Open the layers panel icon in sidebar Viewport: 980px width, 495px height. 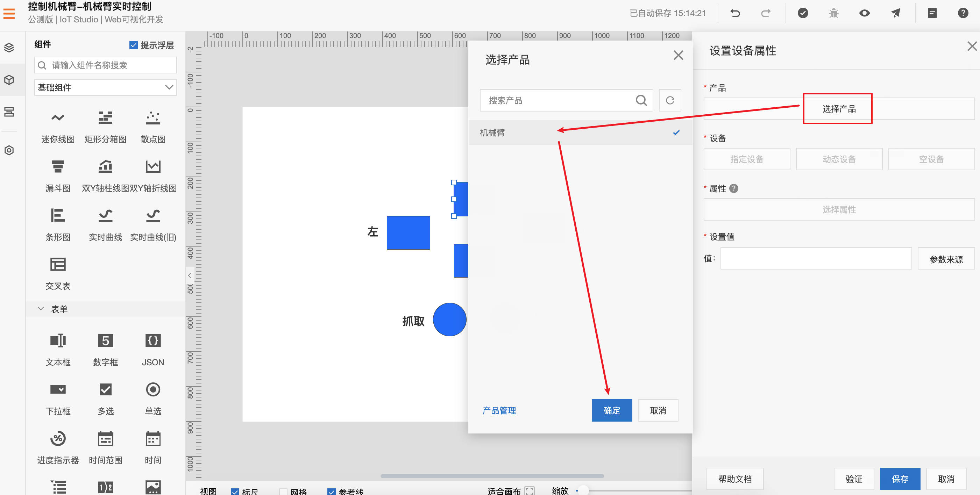click(x=9, y=48)
